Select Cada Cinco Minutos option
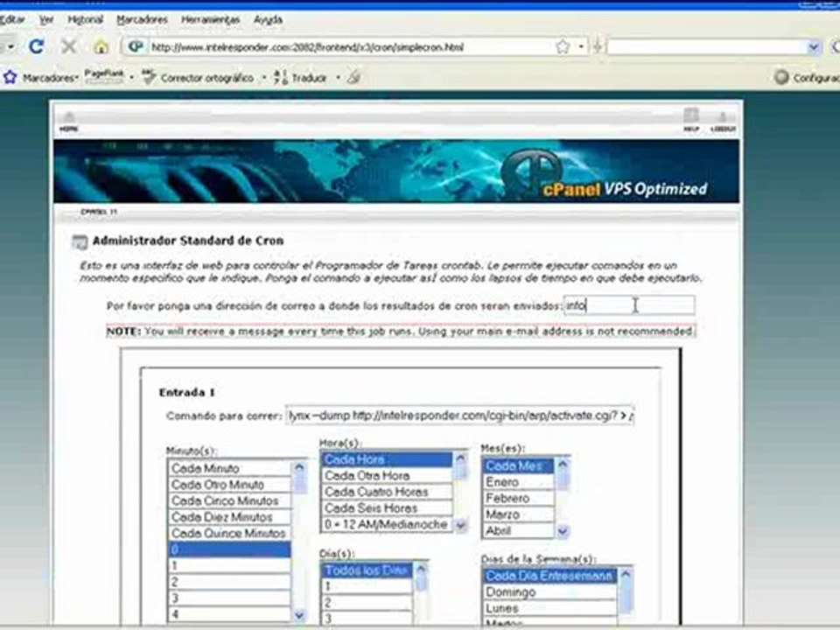 click(x=229, y=500)
